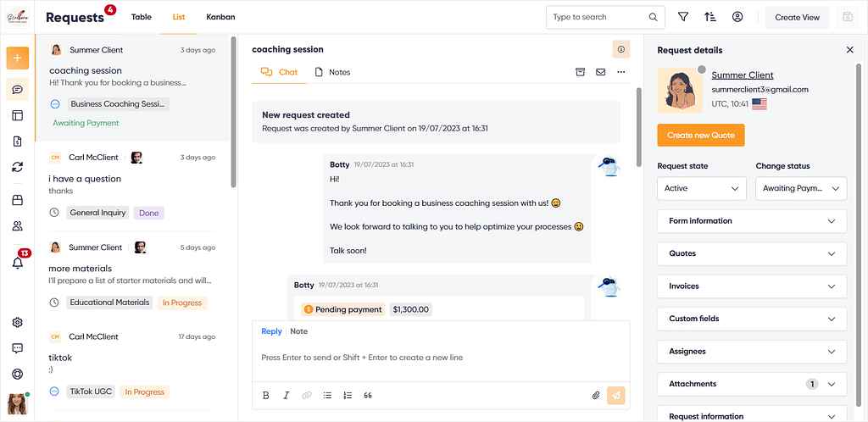Viewport: 868px width, 422px height.
Task: Open the user profile avatar at sidebar bottom
Action: 18,404
